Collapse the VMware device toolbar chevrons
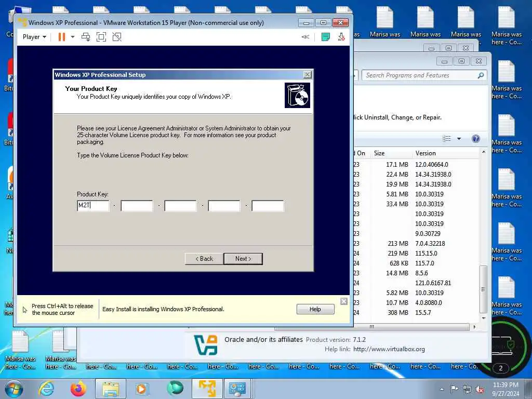532x399 pixels. click(x=305, y=37)
